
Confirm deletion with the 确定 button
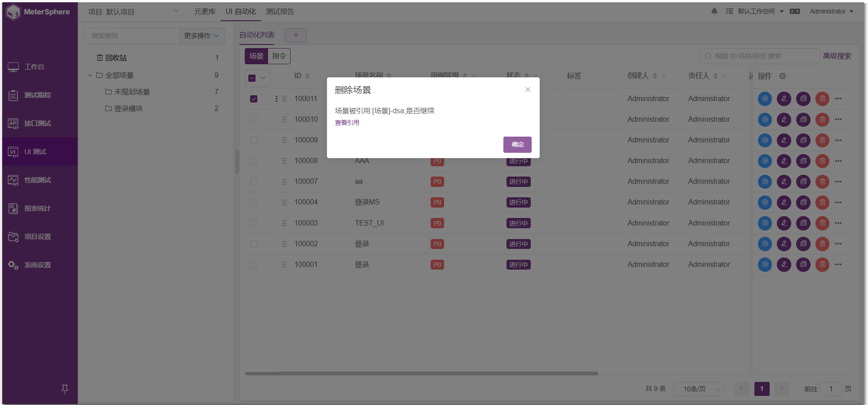pyautogui.click(x=517, y=144)
